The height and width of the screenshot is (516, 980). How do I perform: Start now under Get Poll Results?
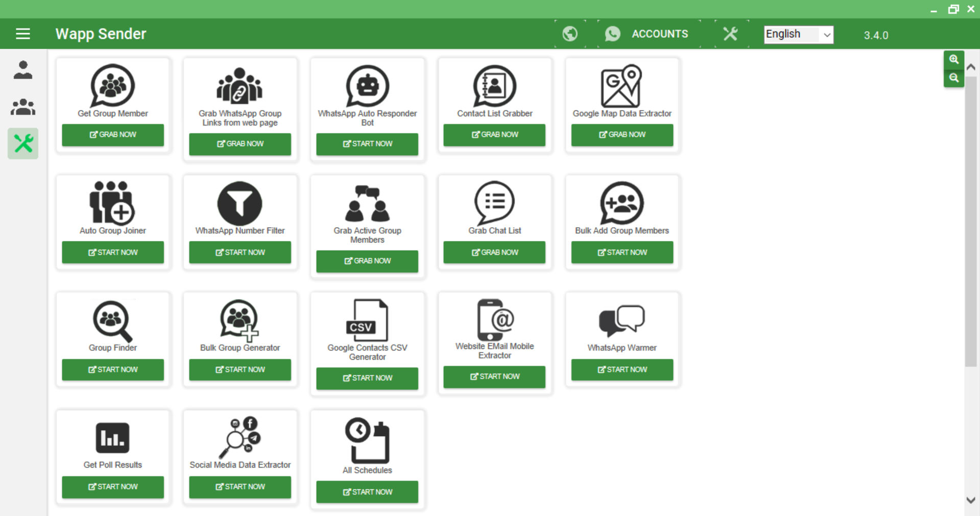pyautogui.click(x=113, y=487)
